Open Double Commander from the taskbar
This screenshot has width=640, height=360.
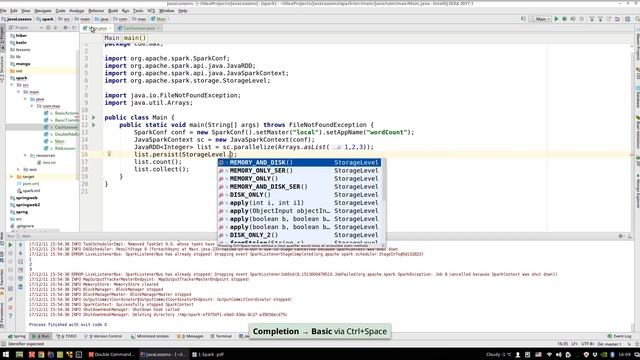(x=112, y=354)
